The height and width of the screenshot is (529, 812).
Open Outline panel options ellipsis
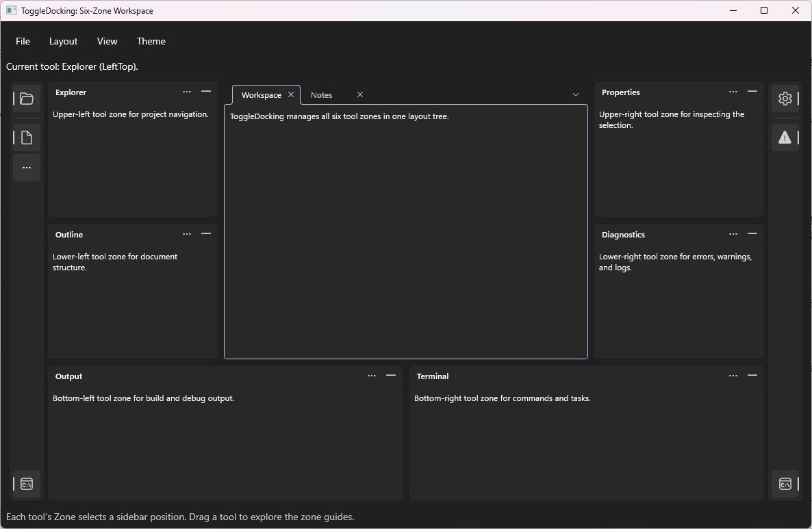[x=187, y=235]
